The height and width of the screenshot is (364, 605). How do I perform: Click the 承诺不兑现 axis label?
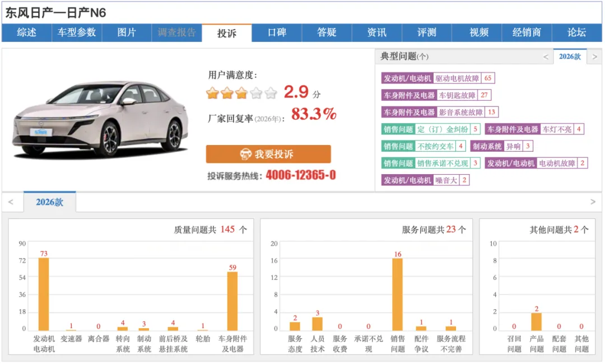pyautogui.click(x=369, y=344)
